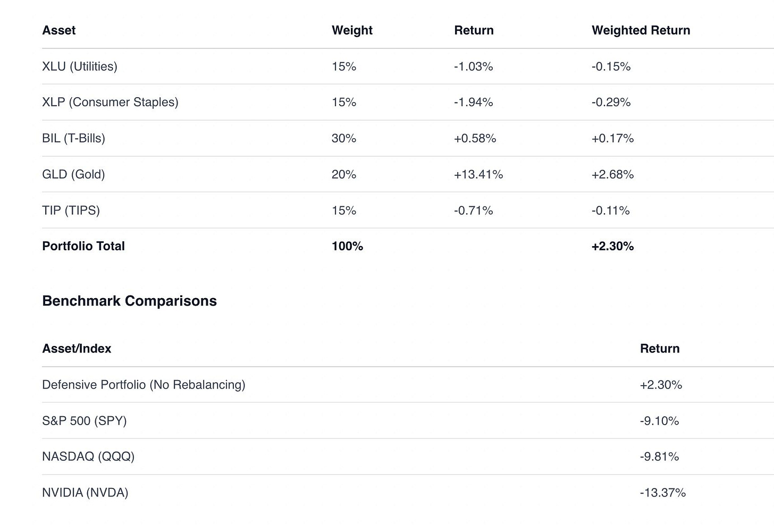Click the +2.68% weighted return cell
The height and width of the screenshot is (532, 774).
coord(612,174)
